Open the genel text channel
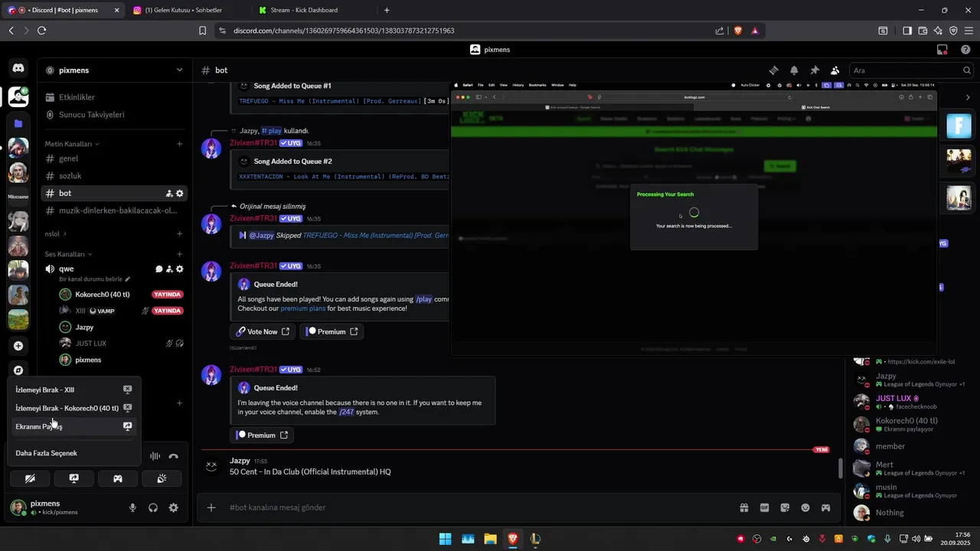Viewport: 980px width, 551px height. pyautogui.click(x=115, y=158)
